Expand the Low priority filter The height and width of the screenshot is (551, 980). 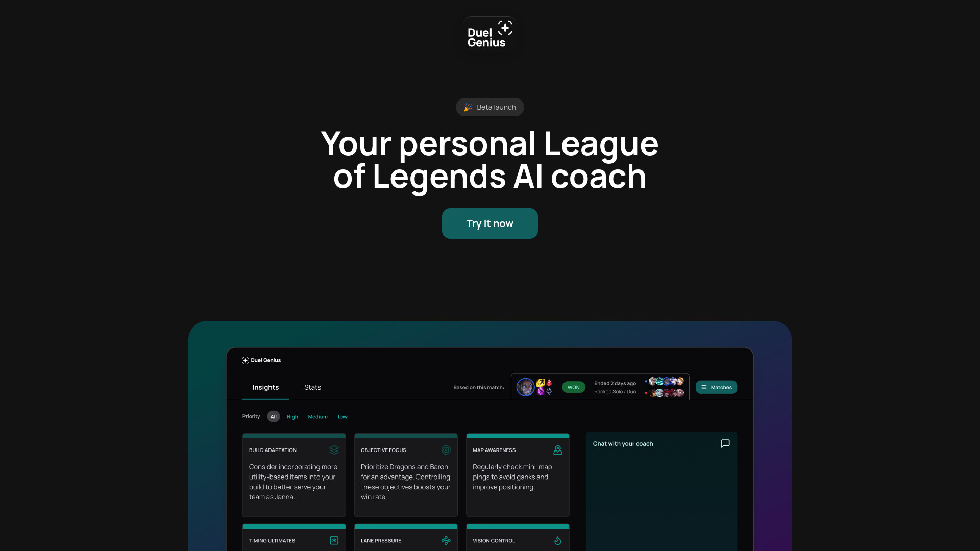tap(342, 416)
